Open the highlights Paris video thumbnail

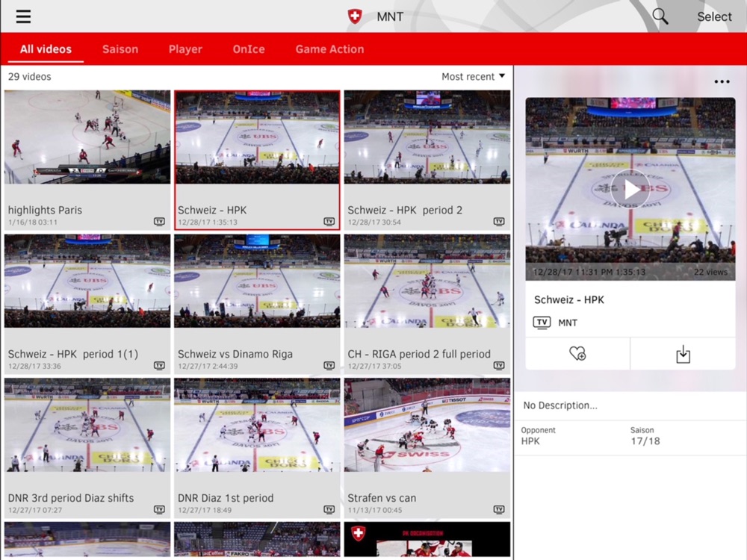pyautogui.click(x=87, y=137)
